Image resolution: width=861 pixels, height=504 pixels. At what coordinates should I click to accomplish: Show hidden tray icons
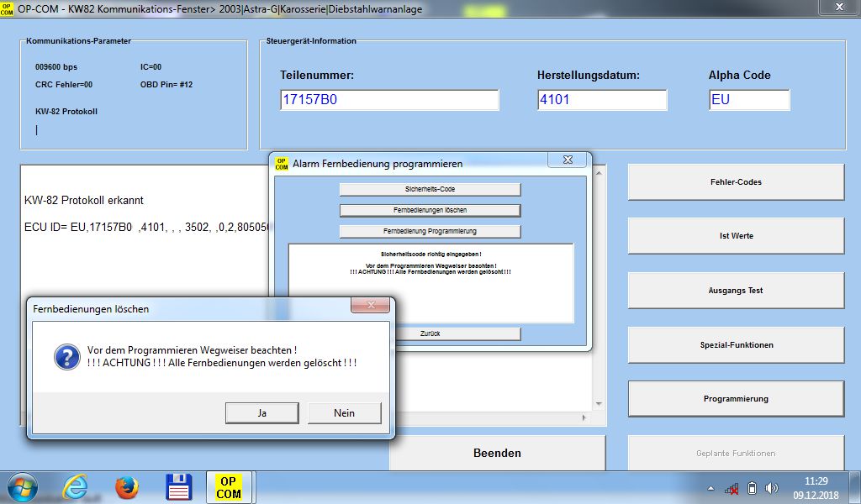(710, 488)
